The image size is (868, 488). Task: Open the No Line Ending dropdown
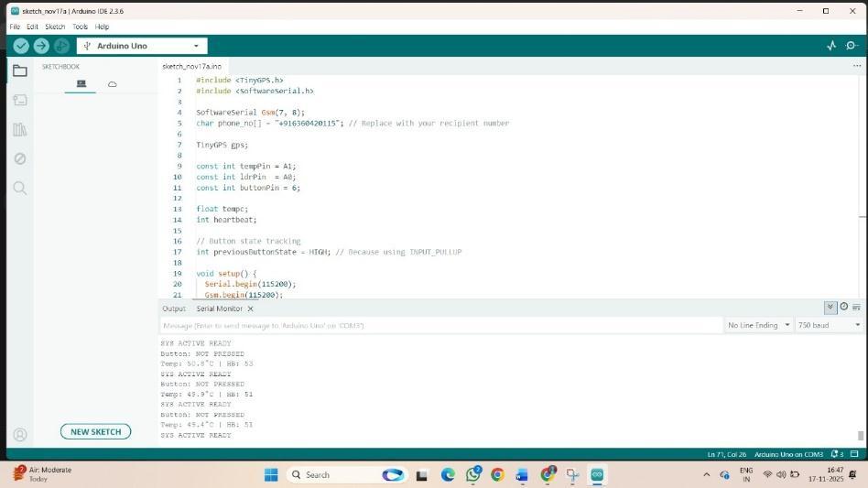[x=758, y=325]
